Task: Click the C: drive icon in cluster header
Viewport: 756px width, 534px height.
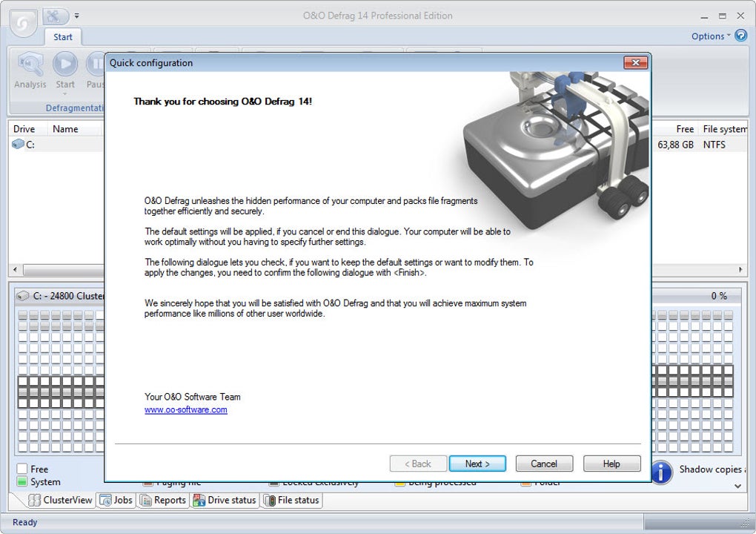Action: click(x=23, y=296)
